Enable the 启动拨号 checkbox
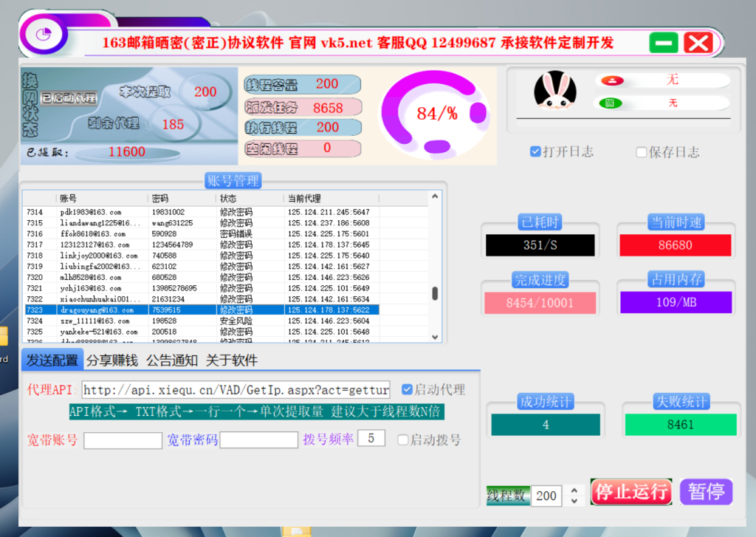Viewport: 756px width, 537px height. click(x=402, y=439)
